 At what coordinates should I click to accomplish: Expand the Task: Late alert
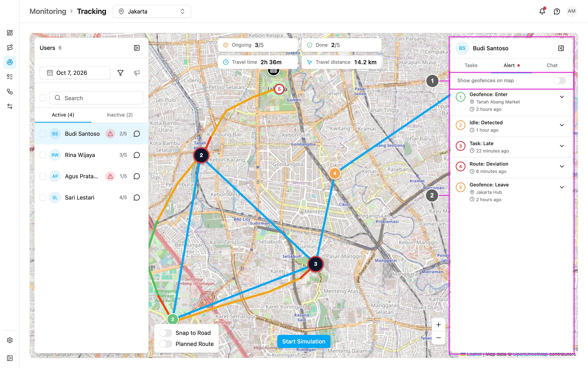tap(562, 146)
